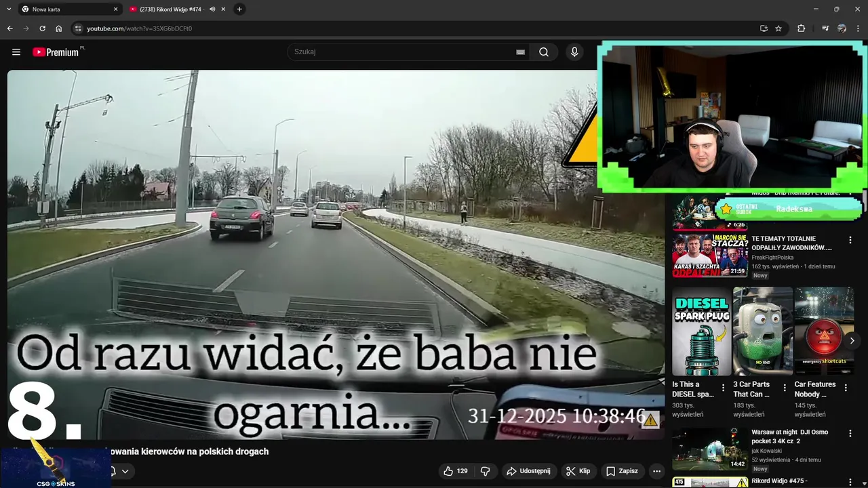Screen dimensions: 868x488
Task: Click the Rikord Widjo #475 thumbnail
Action: 710,483
